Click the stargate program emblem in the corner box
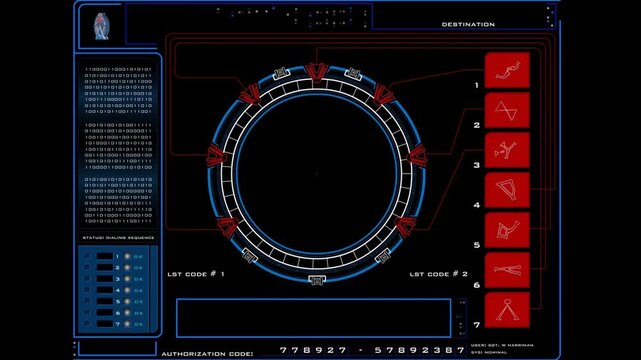This screenshot has width=641, height=360. pyautogui.click(x=101, y=27)
